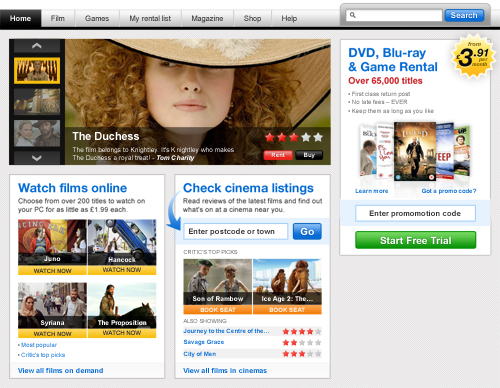Viewport: 500px width, 388px height.
Task: Open the Home tab
Action: coord(20,18)
